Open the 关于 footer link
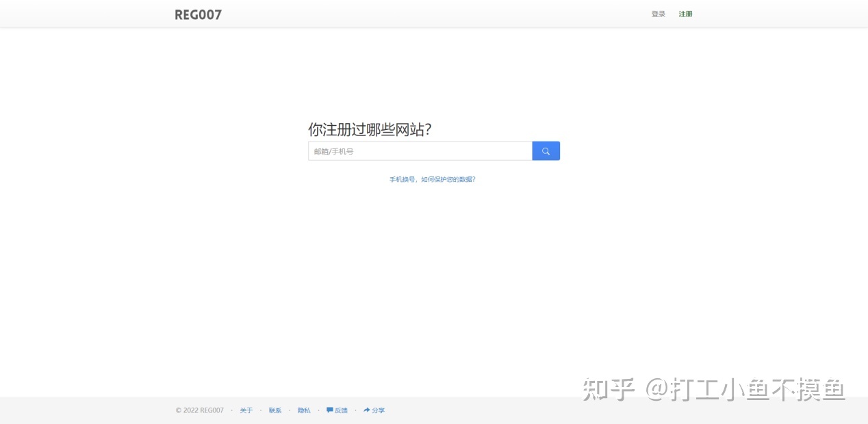This screenshot has width=868, height=424. 246,410
